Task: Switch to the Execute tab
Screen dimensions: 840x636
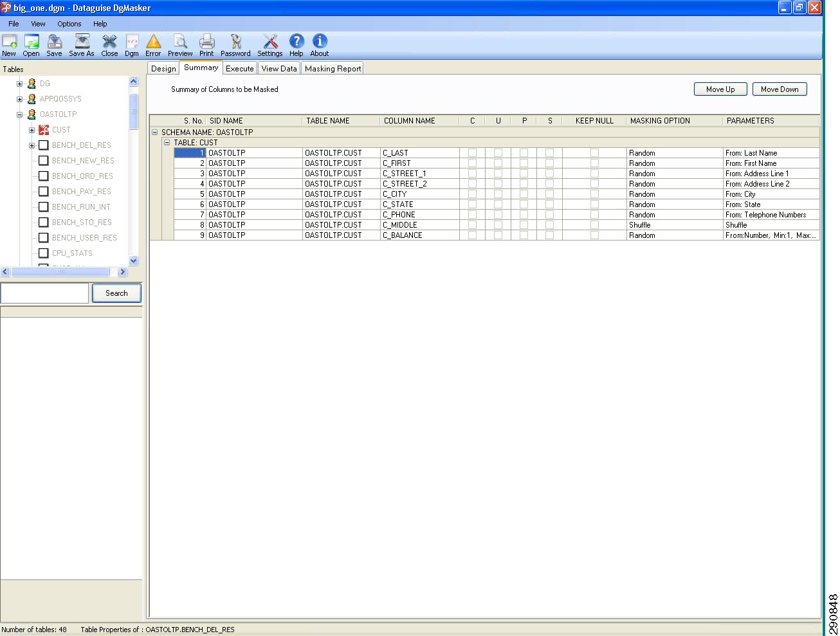Action: point(239,69)
